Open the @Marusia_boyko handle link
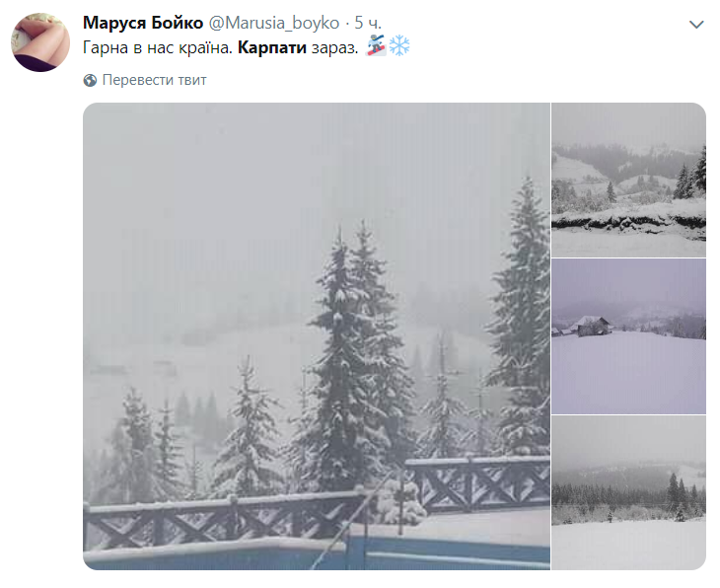This screenshot has height=588, width=720. tap(274, 23)
